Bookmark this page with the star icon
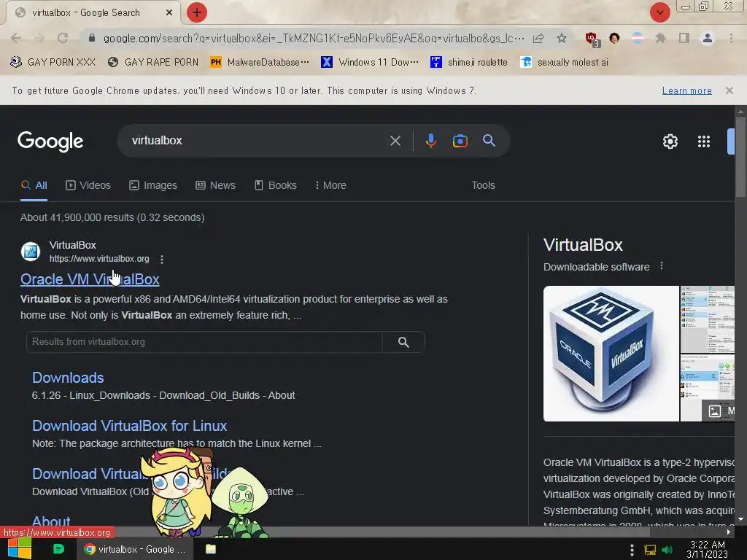 [562, 38]
